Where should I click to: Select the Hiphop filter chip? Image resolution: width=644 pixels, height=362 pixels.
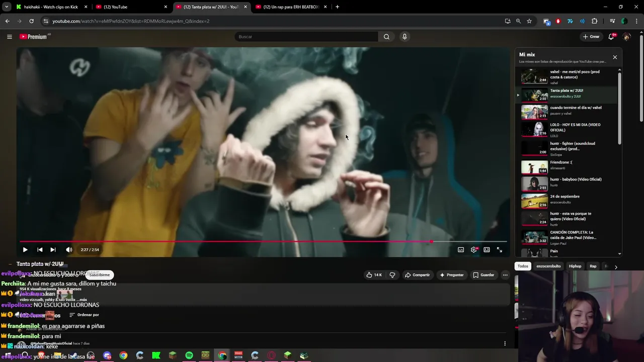click(x=575, y=266)
